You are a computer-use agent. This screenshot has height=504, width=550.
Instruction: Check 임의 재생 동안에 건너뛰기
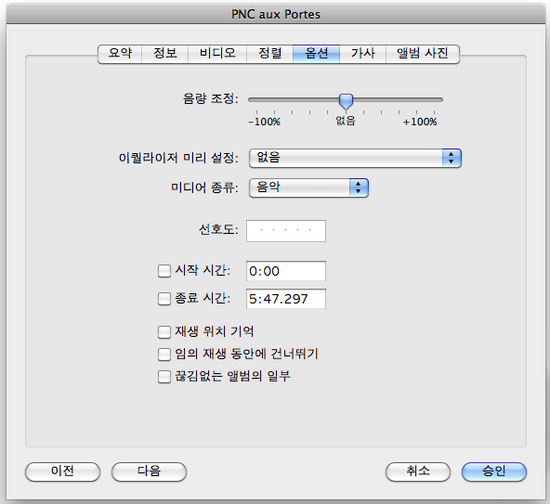(164, 354)
